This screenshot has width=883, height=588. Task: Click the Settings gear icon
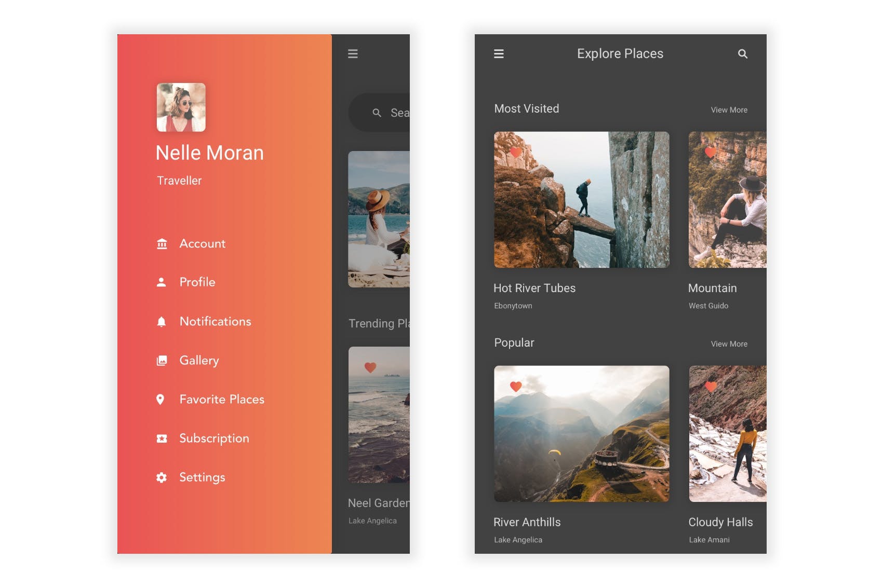162,477
